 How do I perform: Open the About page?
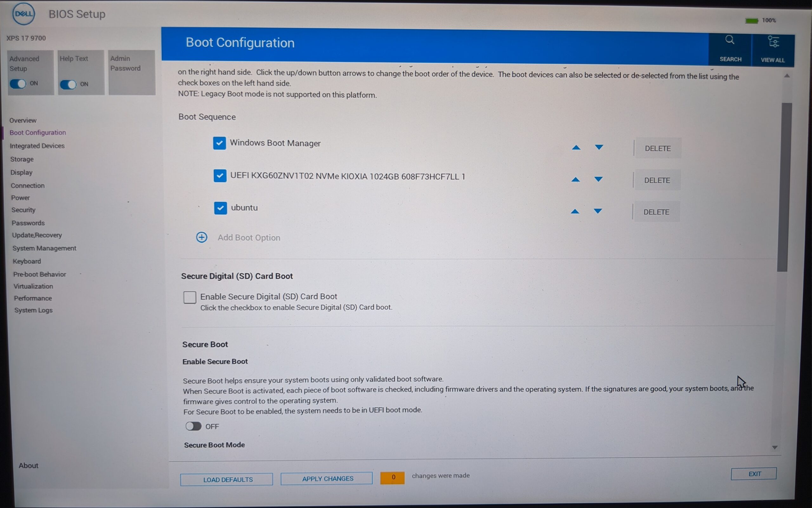pos(29,465)
